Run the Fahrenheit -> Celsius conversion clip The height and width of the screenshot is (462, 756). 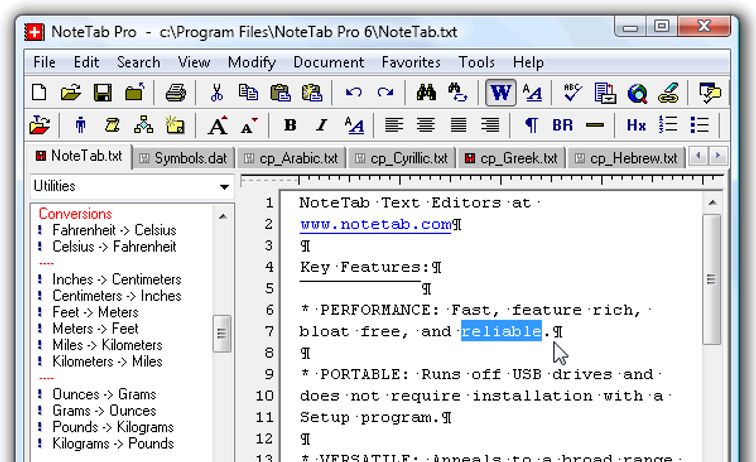coord(113,230)
